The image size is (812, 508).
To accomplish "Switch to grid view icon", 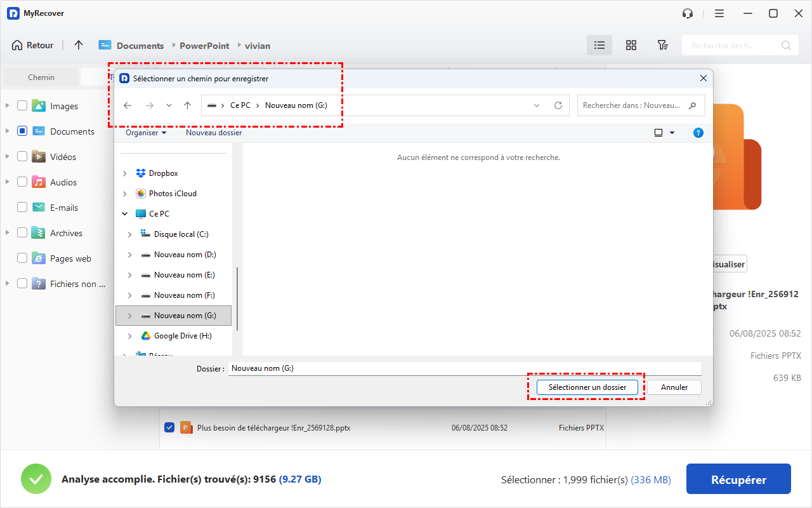I will pos(631,45).
